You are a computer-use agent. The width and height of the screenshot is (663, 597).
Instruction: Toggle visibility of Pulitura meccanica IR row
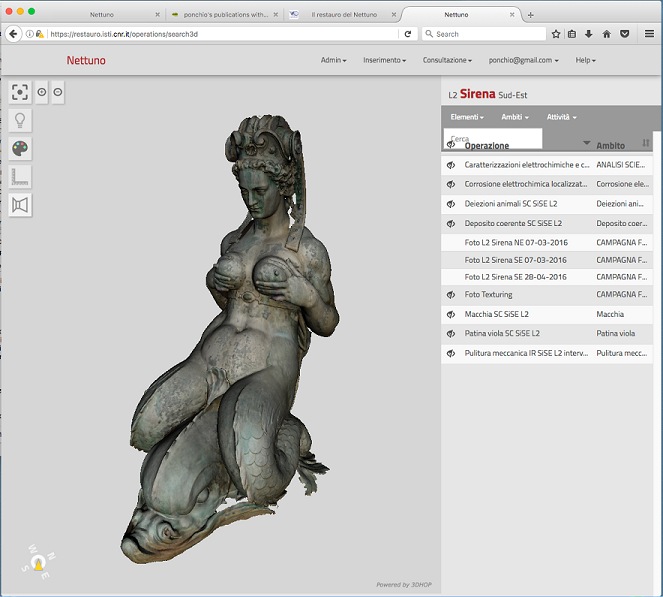point(451,353)
